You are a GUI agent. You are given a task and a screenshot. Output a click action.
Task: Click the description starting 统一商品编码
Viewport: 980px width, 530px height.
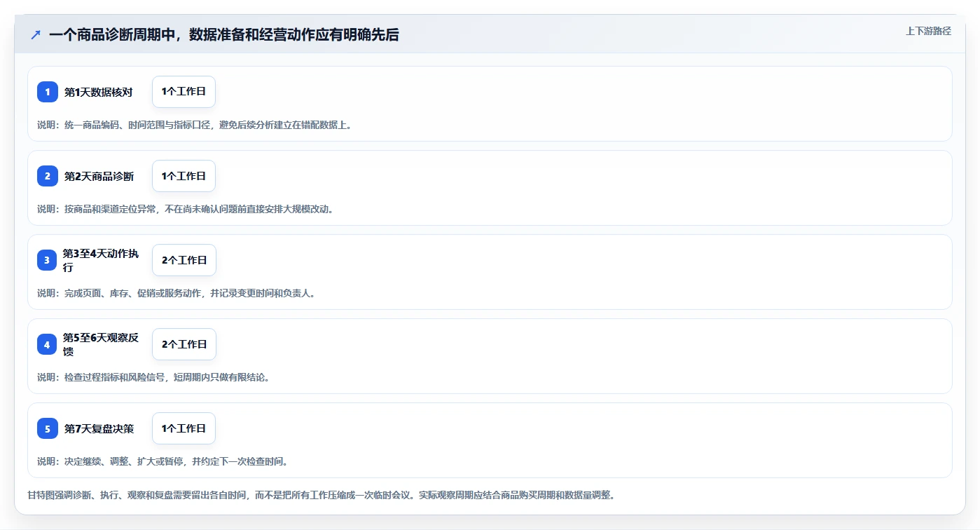click(x=195, y=125)
